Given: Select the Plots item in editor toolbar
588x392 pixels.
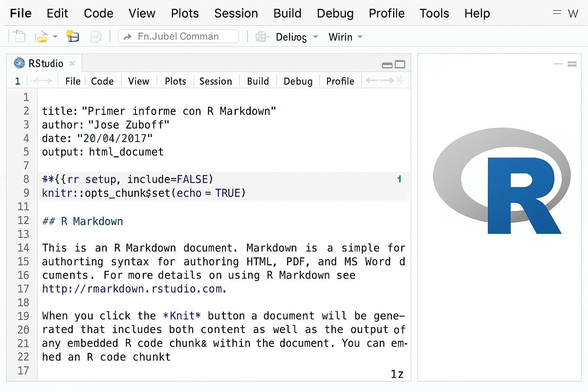Looking at the screenshot, I should click(x=175, y=81).
